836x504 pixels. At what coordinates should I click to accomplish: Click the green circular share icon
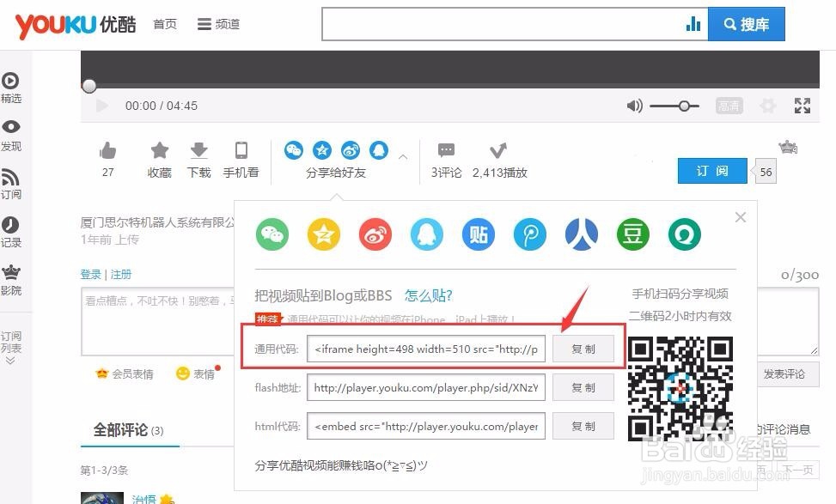685,234
